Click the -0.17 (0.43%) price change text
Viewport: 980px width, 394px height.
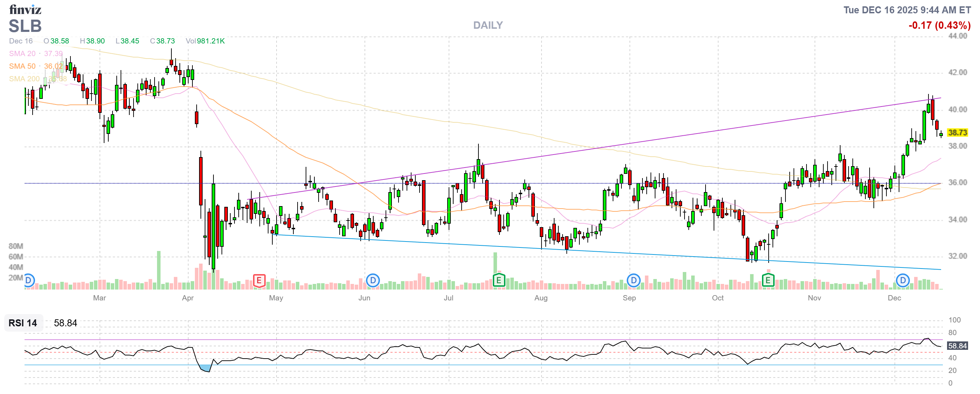939,26
